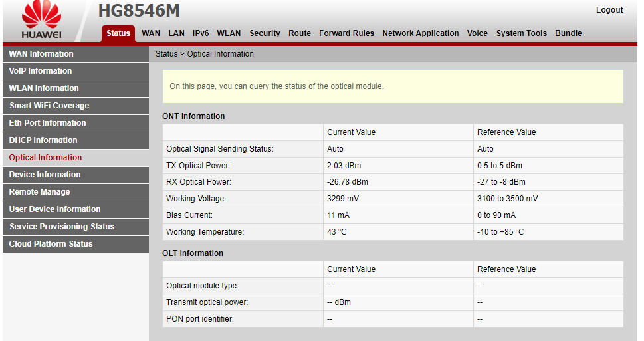Click the 'Optical module type:' label
Viewport: 644px width, 341px height.
click(202, 286)
